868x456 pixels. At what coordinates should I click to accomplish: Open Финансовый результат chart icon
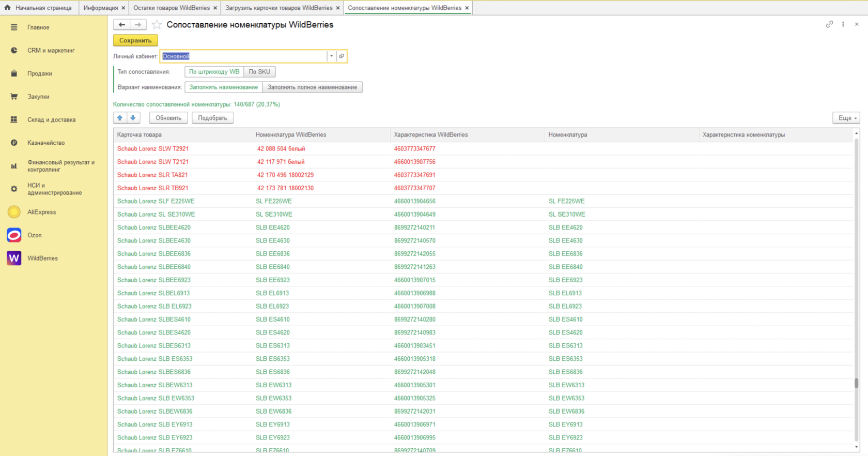point(14,166)
